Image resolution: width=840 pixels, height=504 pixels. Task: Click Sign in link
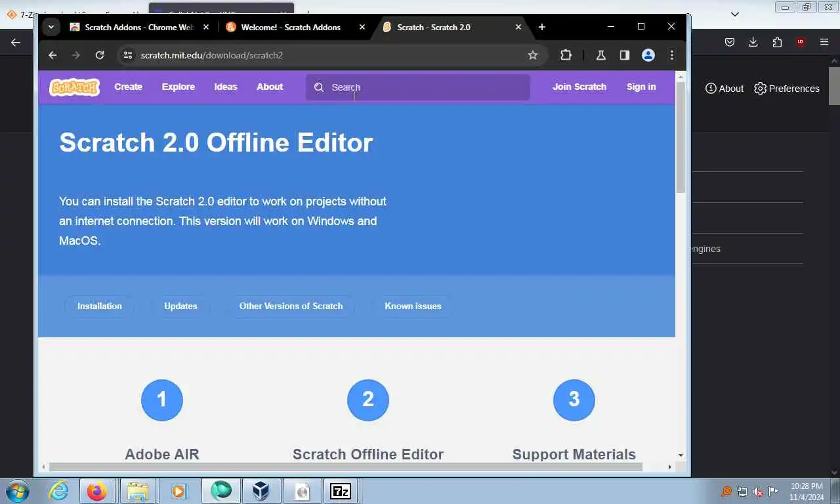coord(641,87)
